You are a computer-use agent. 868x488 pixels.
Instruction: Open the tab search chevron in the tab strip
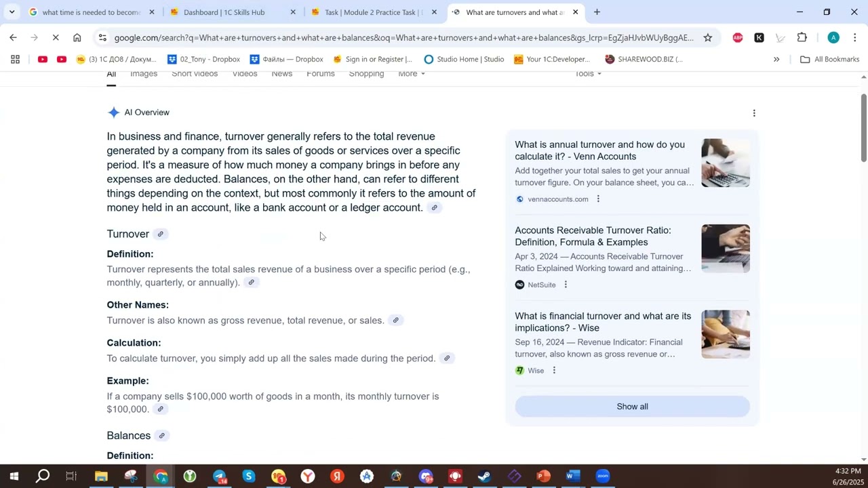(12, 12)
